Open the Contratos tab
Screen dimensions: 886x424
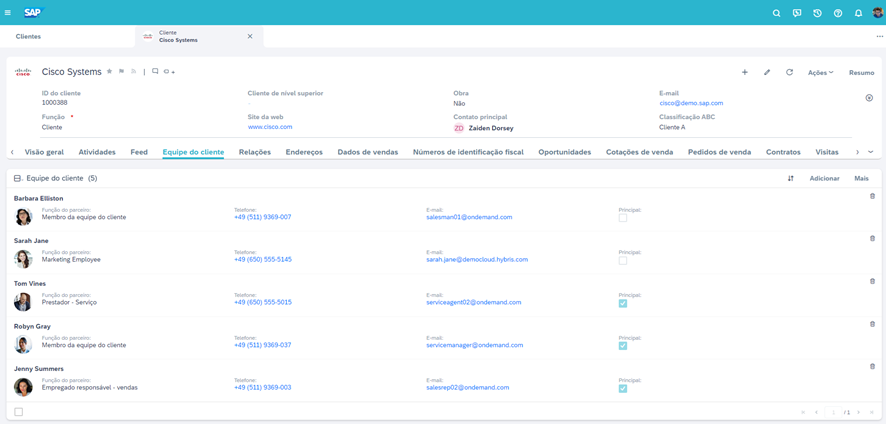point(783,152)
